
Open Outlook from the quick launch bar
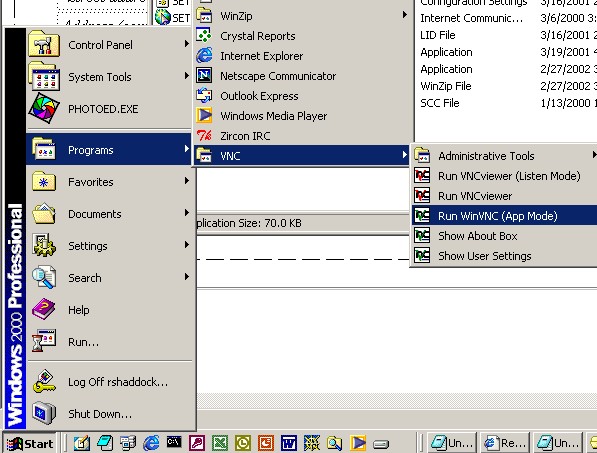point(243,443)
